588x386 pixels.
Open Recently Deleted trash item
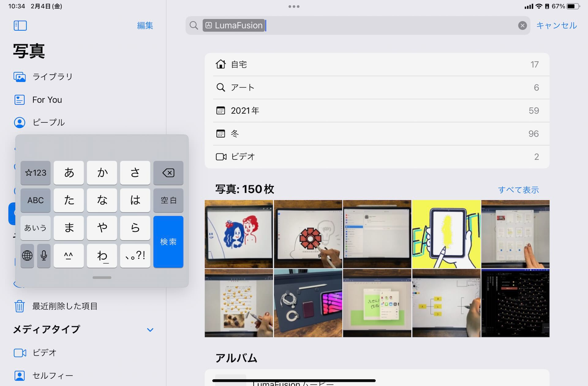(x=65, y=306)
